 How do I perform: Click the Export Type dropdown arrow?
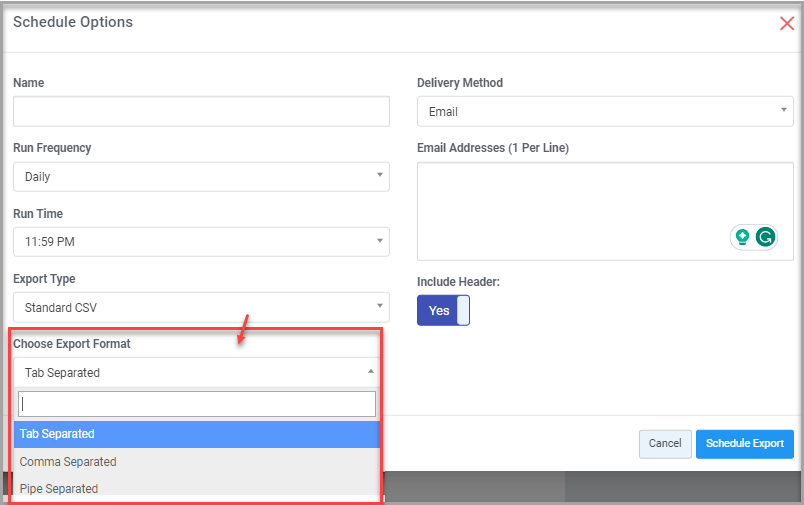379,306
